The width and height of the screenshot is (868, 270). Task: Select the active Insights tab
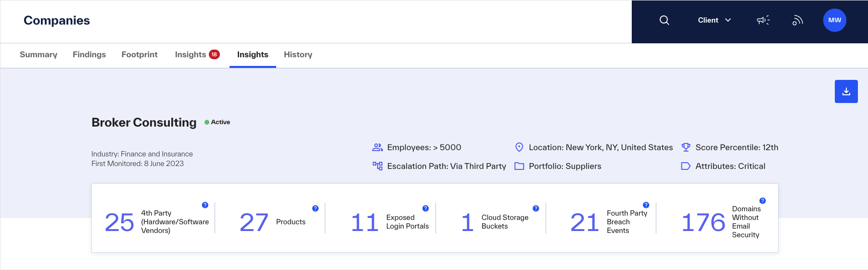click(253, 55)
